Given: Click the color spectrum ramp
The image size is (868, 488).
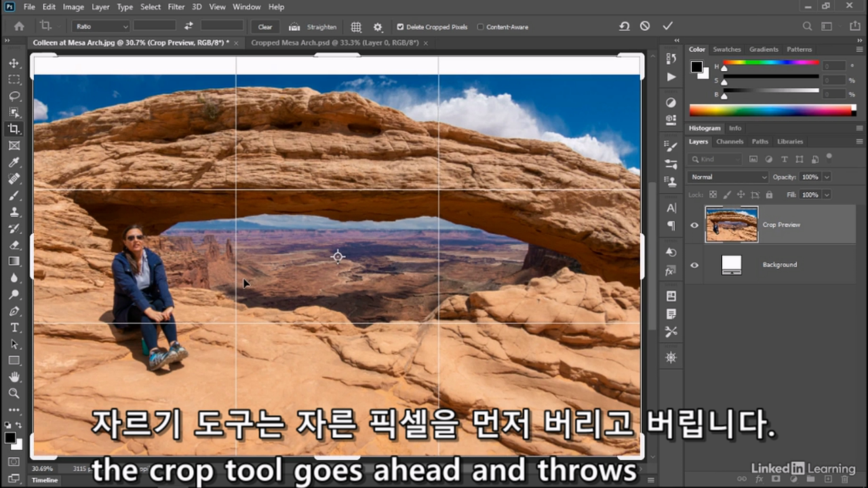Looking at the screenshot, I should (772, 110).
